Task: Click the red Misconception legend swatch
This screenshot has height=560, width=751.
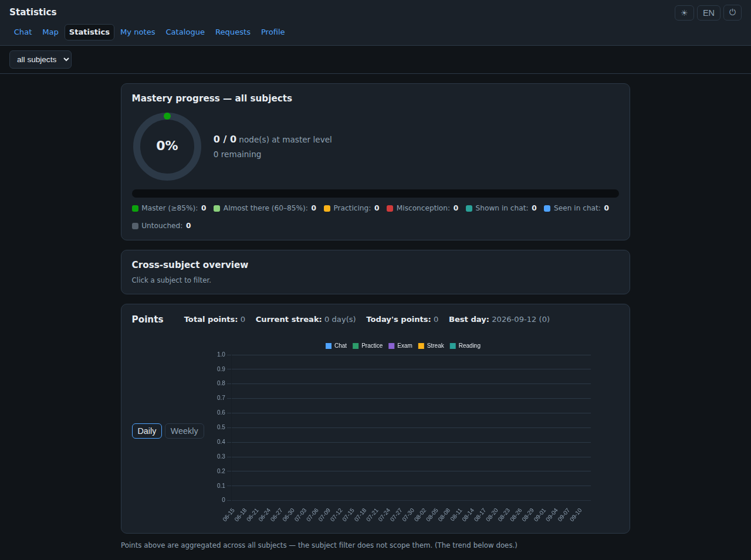Action: pos(390,209)
